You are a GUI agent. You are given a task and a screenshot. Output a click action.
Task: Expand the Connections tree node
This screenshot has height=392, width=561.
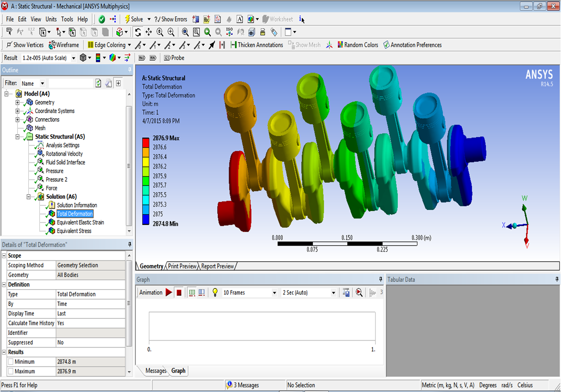coord(18,120)
